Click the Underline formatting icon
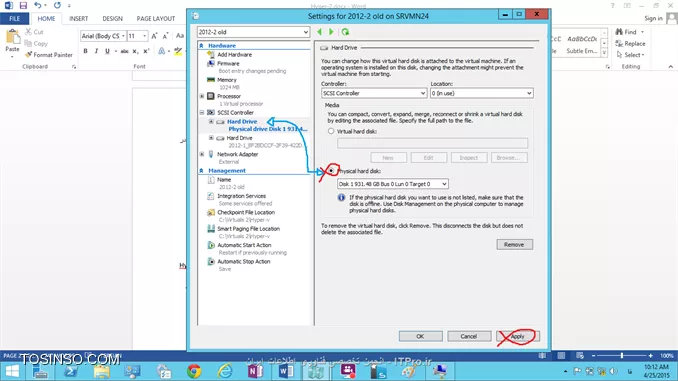The height and width of the screenshot is (381, 678). [x=107, y=51]
